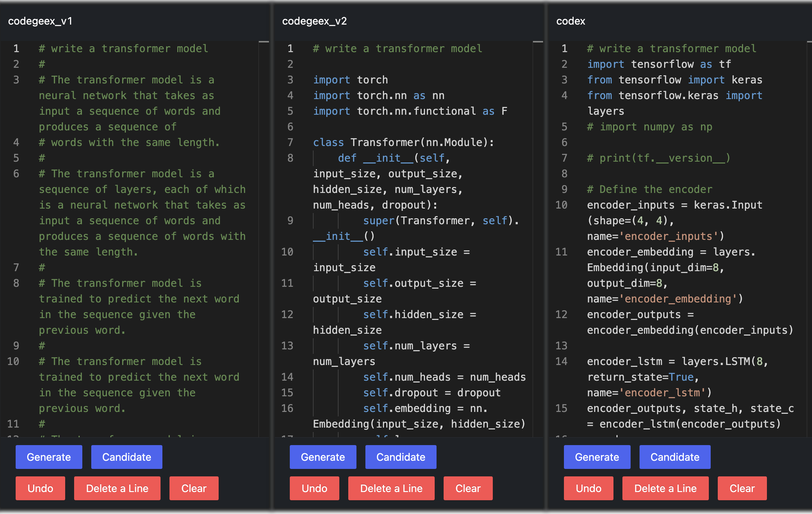Click 'encoder_embedding(encoder_inputs)' in codex
Viewport: 812px width, 514px height.
tap(690, 330)
